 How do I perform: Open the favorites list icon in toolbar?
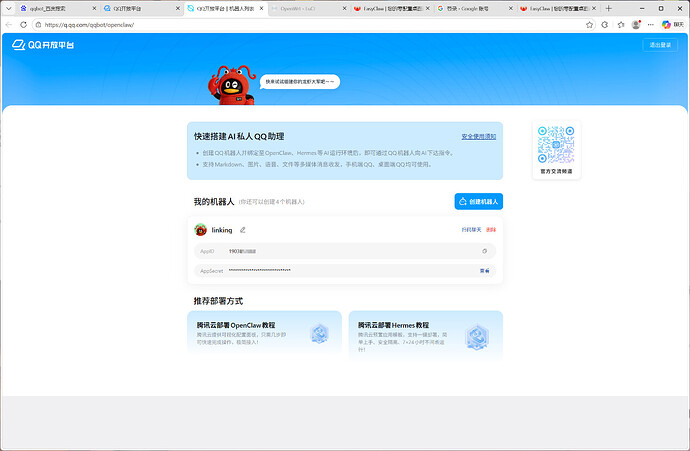coord(620,25)
